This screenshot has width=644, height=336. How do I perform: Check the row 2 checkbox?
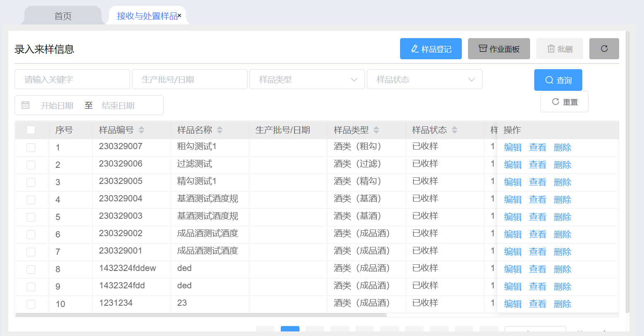(x=31, y=165)
